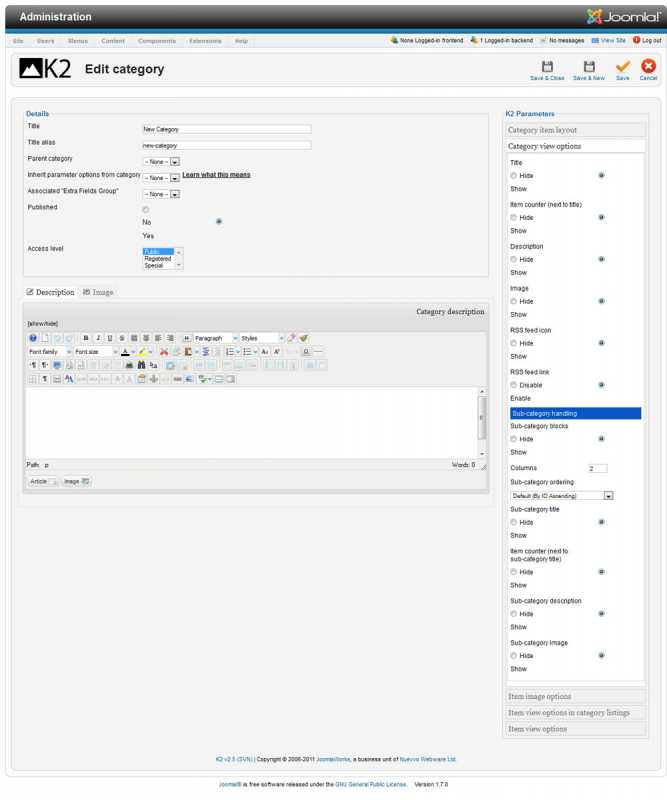Switch to the Description tab
This screenshot has height=800, width=667.
click(x=51, y=292)
